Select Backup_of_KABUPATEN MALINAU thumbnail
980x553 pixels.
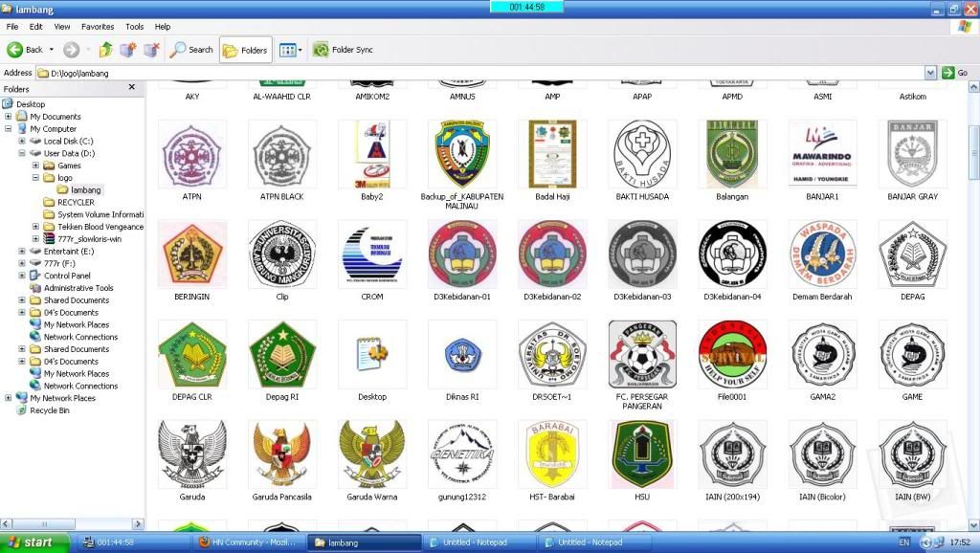[462, 154]
